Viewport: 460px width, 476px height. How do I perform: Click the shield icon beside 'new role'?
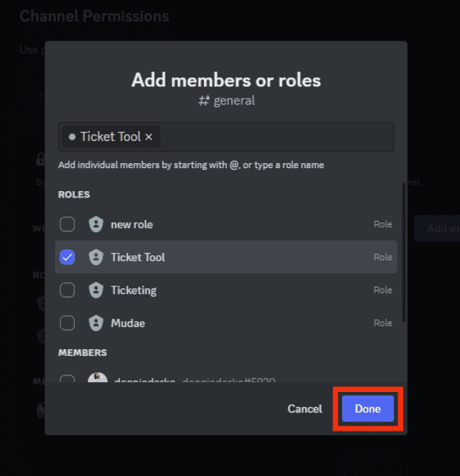[96, 224]
